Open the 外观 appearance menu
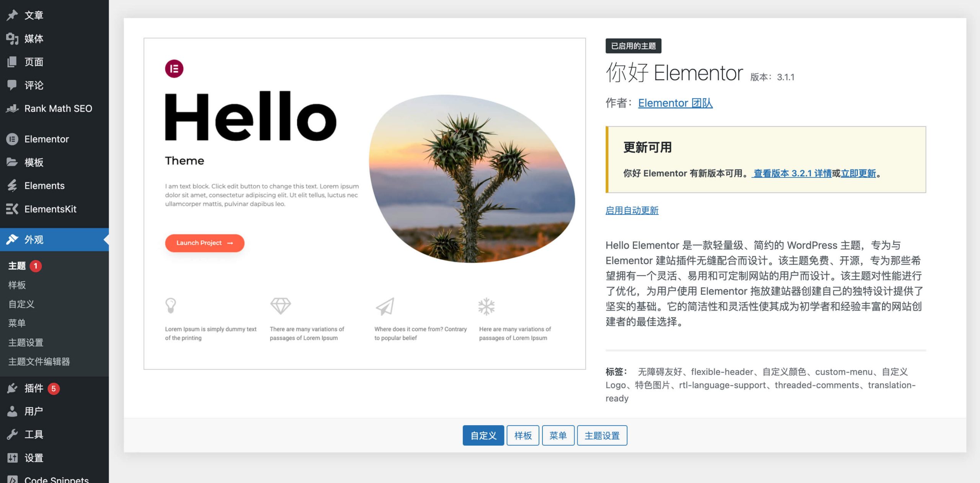 pyautogui.click(x=54, y=240)
